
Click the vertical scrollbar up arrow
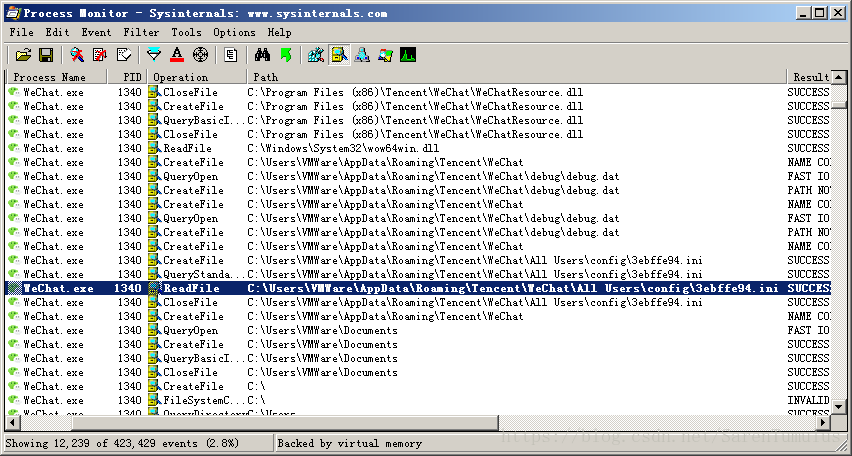pyautogui.click(x=838, y=77)
